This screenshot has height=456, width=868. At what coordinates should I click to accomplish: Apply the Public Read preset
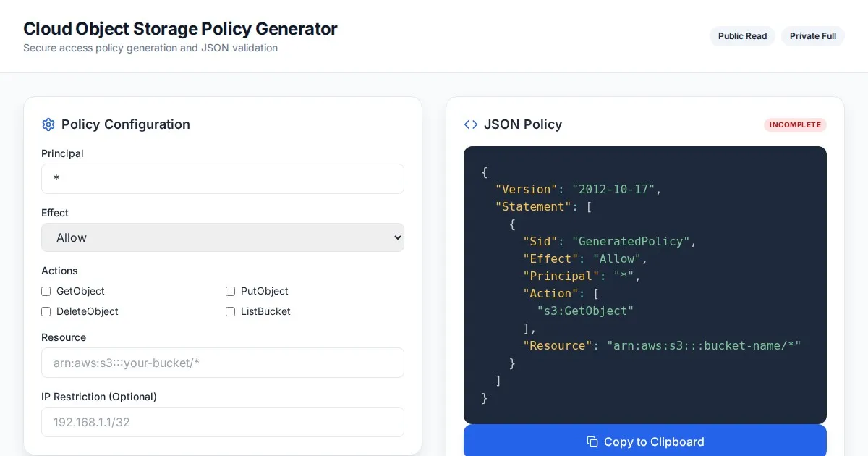click(742, 36)
